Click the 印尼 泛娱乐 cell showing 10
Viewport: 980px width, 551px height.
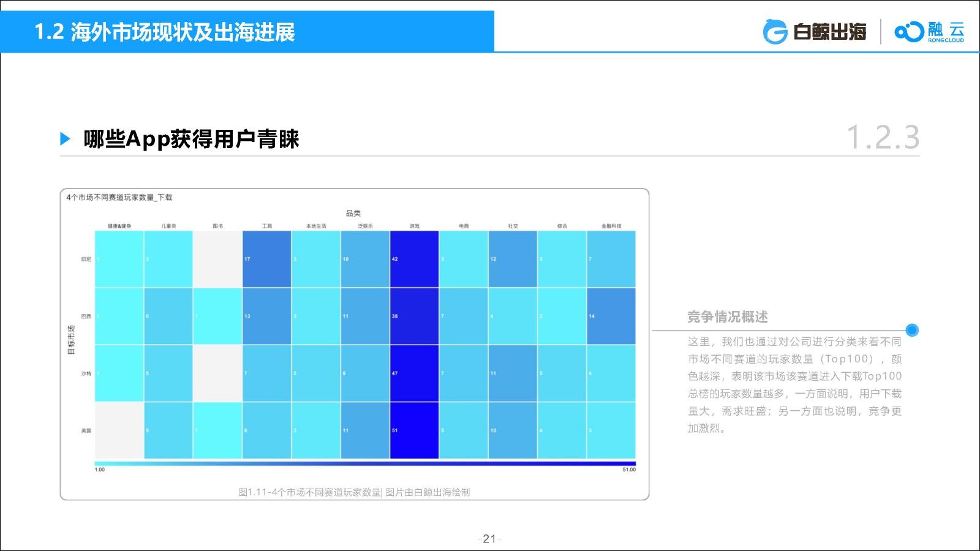[365, 259]
